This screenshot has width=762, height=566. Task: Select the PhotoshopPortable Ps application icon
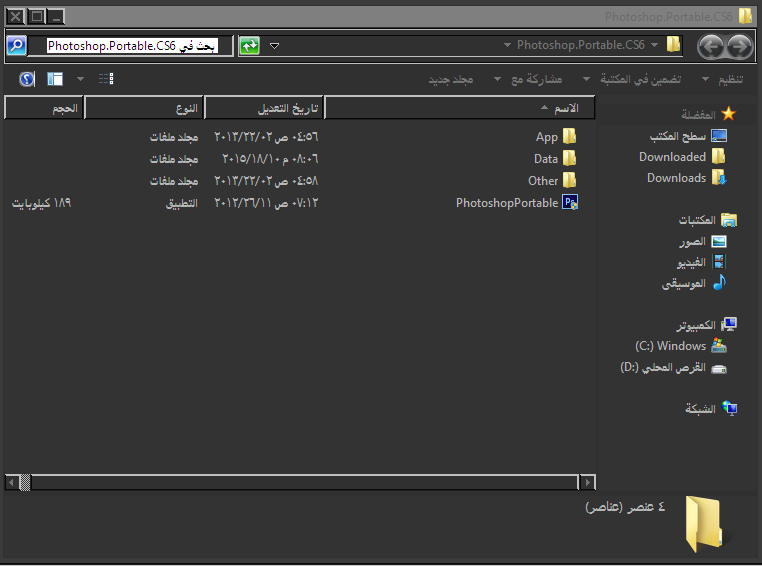click(x=570, y=202)
